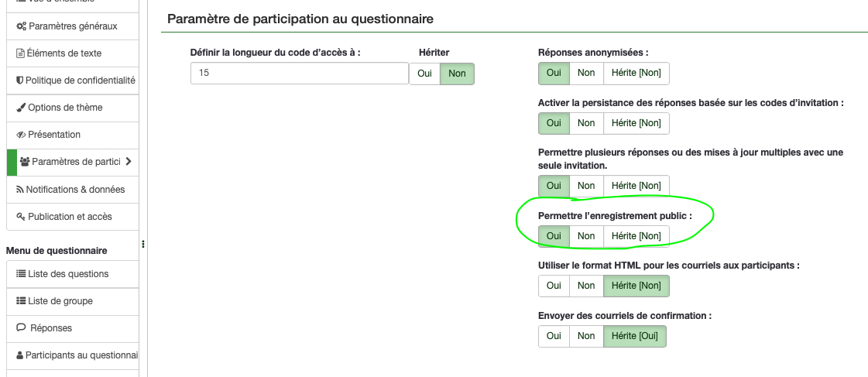Open Liste de groupe menu item
The height and width of the screenshot is (377, 868).
click(x=60, y=301)
